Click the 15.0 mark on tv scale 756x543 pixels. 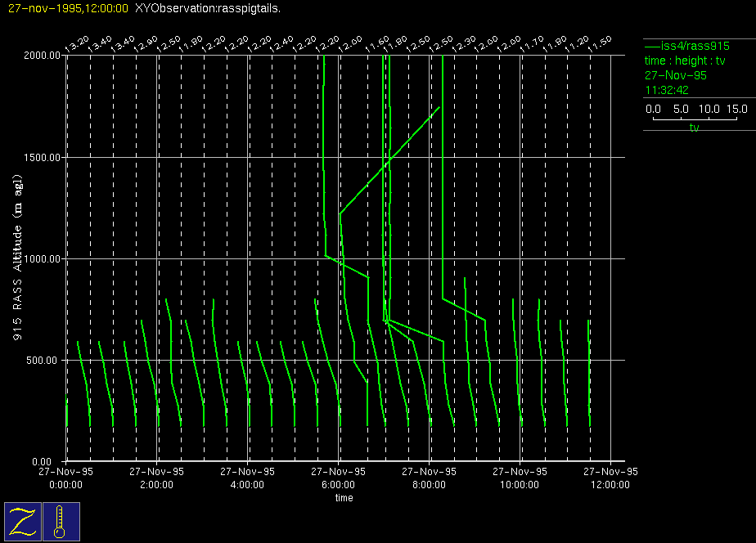[x=737, y=109]
